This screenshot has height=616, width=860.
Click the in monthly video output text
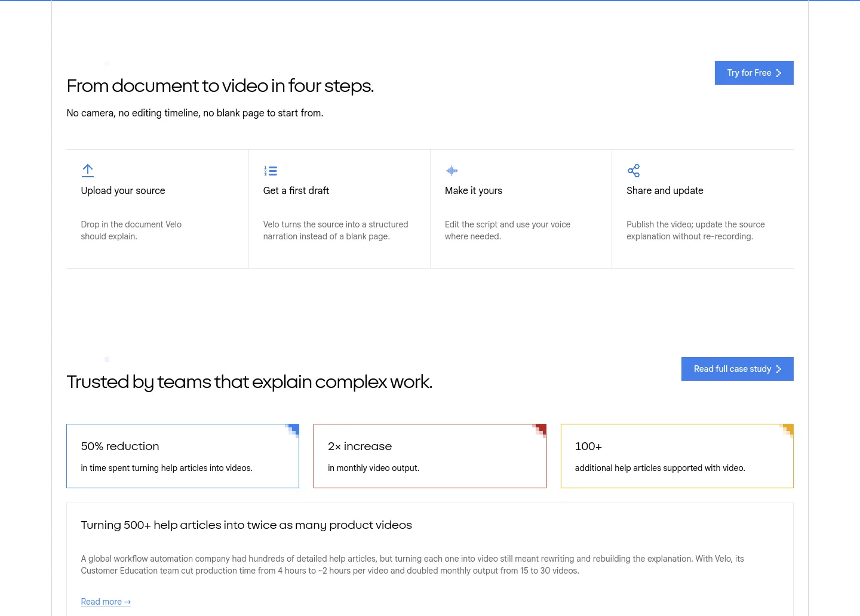(x=373, y=468)
